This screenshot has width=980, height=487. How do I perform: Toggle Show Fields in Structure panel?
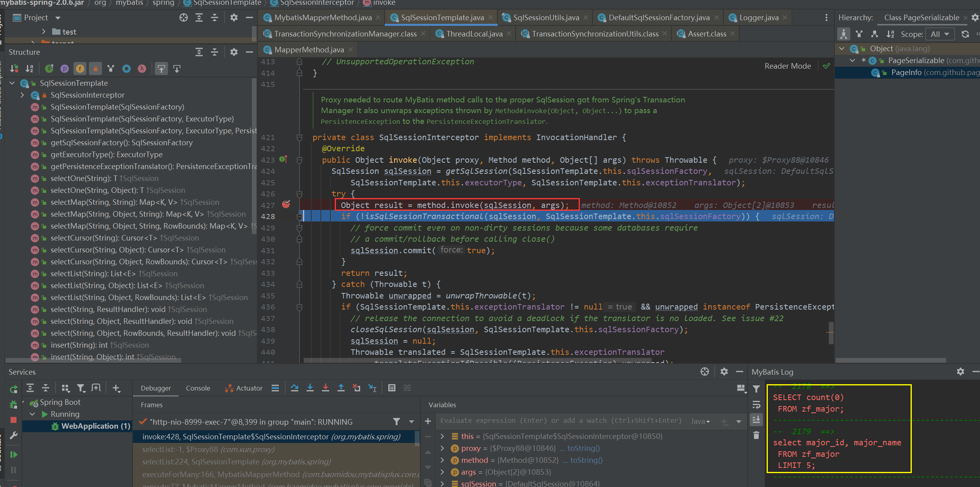[x=80, y=69]
